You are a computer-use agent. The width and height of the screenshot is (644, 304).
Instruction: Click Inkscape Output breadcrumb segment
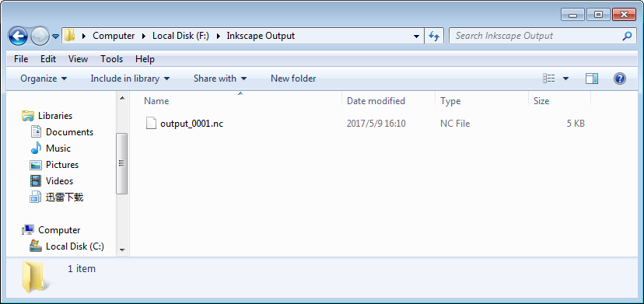coord(261,36)
